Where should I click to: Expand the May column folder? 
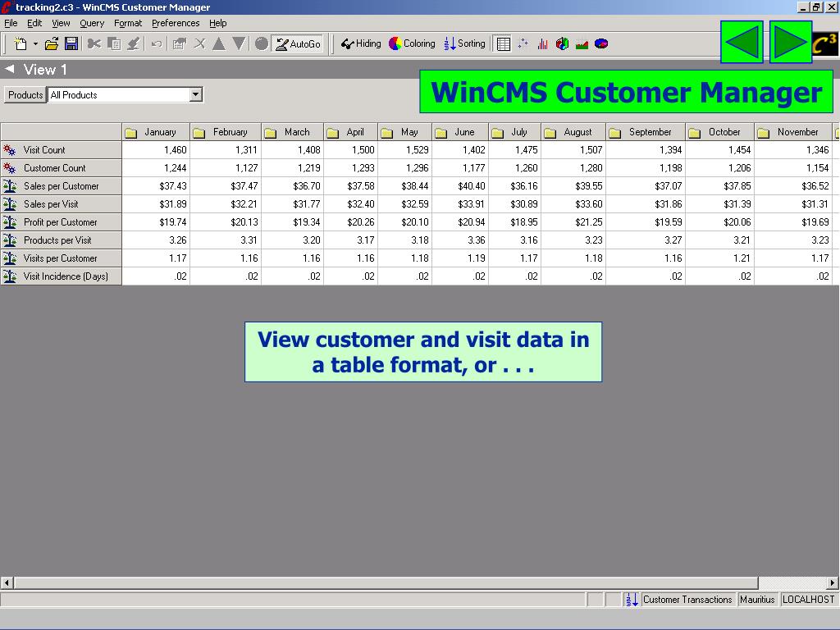(x=387, y=133)
